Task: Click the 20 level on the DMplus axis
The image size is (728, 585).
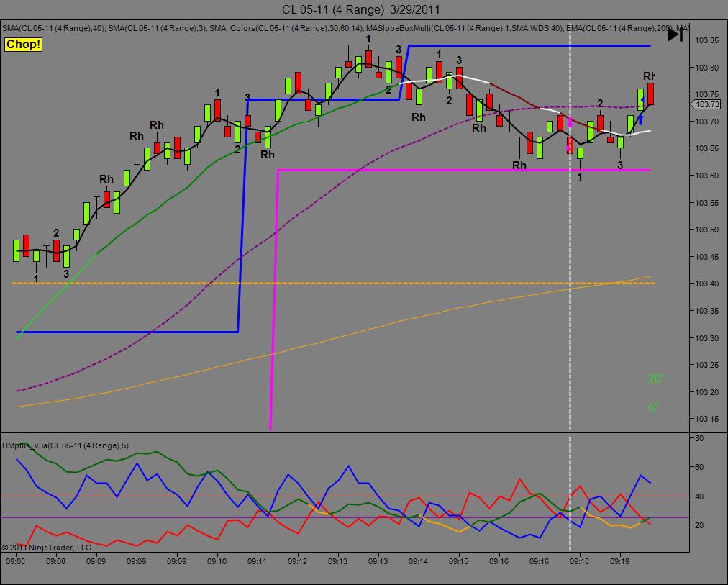Action: (x=699, y=525)
